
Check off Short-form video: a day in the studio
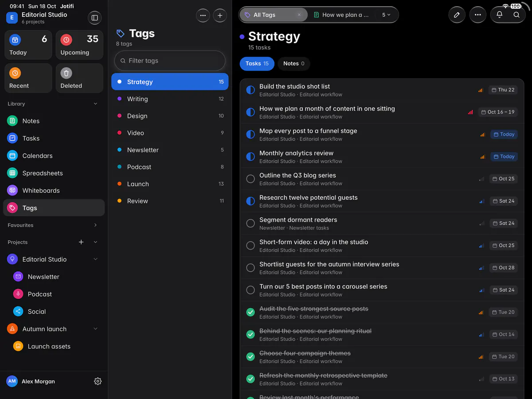point(250,245)
